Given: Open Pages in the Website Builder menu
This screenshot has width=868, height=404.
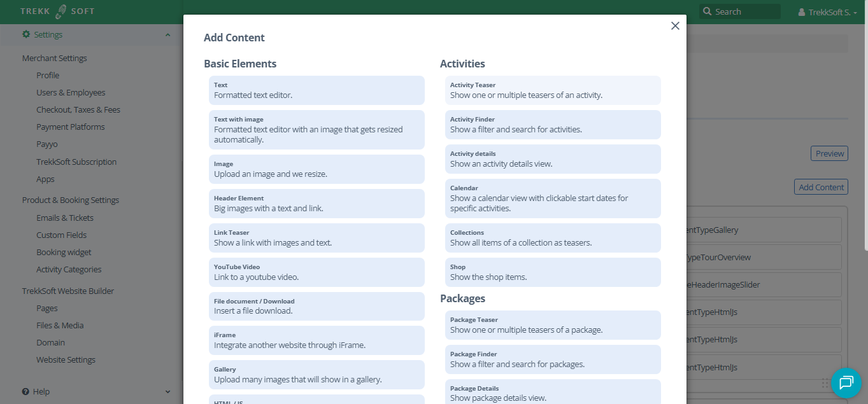Looking at the screenshot, I should pos(47,308).
